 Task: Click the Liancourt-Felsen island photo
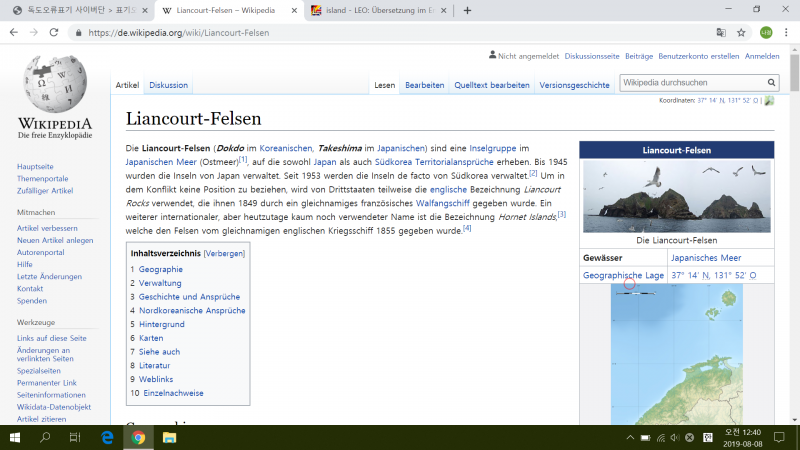click(676, 197)
